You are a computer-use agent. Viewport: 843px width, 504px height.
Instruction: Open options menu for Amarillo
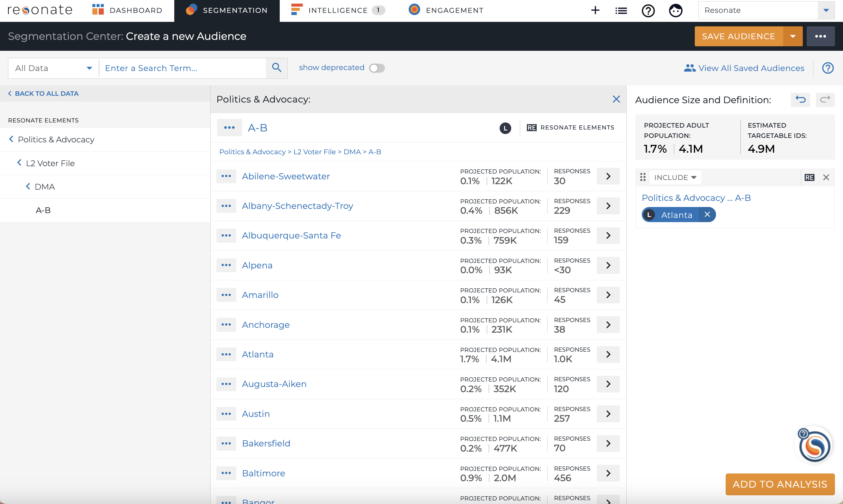tap(226, 295)
